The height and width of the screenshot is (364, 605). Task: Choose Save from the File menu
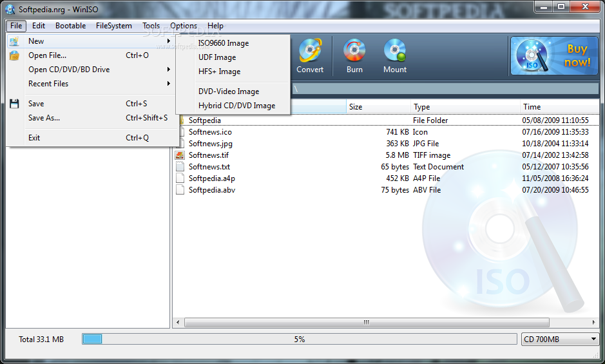[x=91, y=104]
